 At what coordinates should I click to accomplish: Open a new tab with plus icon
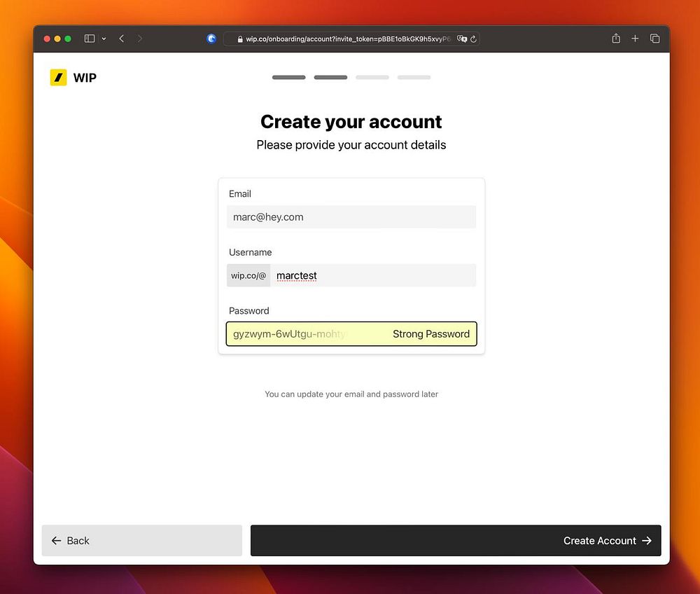(x=635, y=39)
